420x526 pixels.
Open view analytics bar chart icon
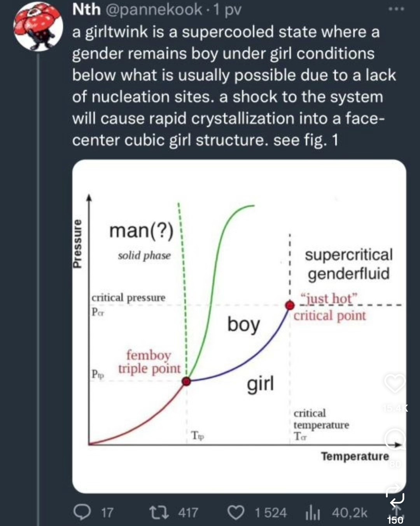click(x=312, y=513)
